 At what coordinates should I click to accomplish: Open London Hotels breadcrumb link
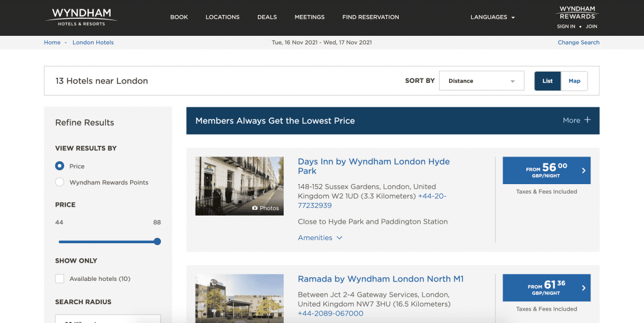(93, 42)
